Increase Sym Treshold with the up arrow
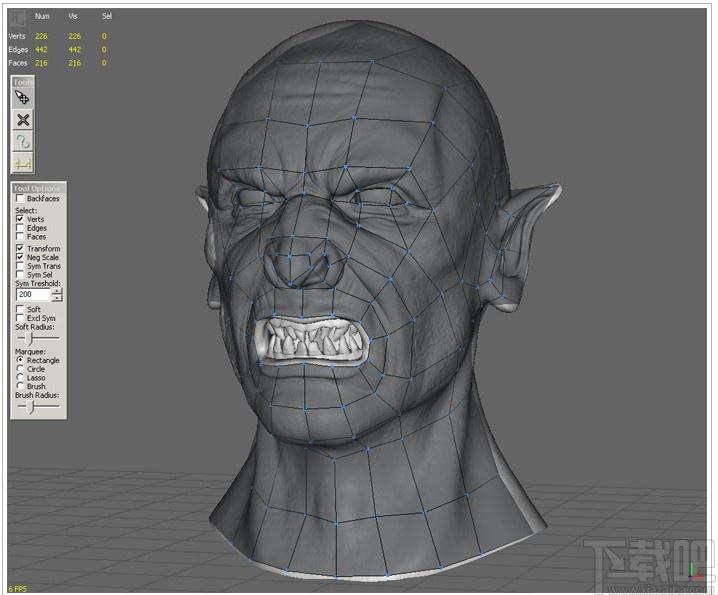This screenshot has height=595, width=718. [x=57, y=291]
